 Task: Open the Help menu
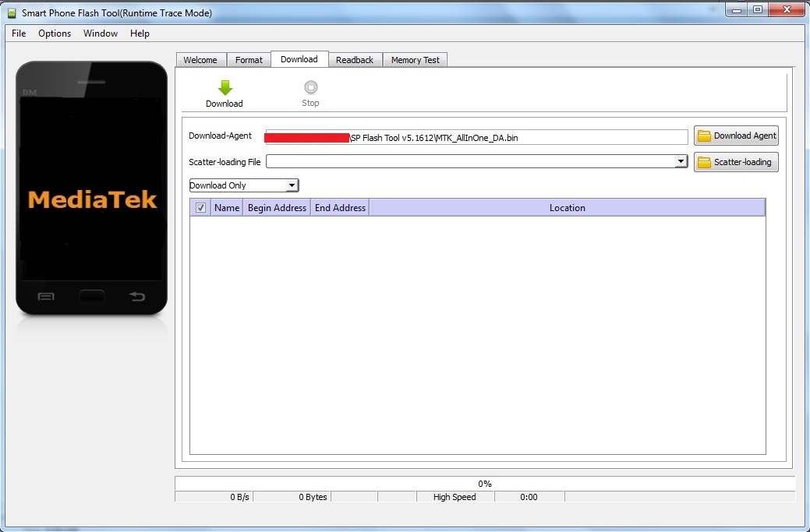click(x=140, y=33)
